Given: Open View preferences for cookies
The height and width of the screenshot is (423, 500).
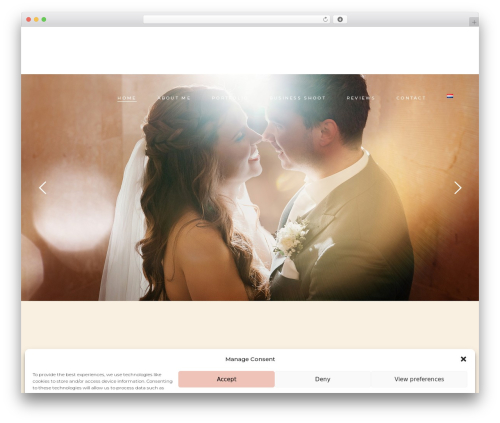Looking at the screenshot, I should [x=419, y=379].
